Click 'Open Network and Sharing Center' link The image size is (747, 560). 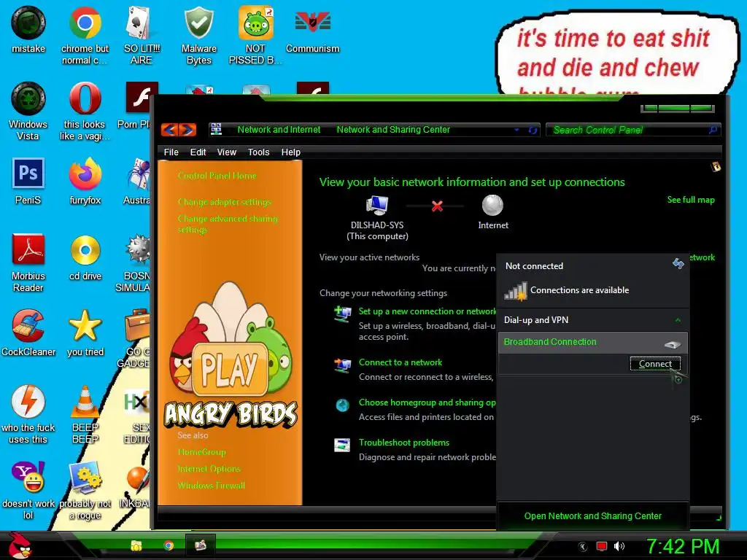592,516
